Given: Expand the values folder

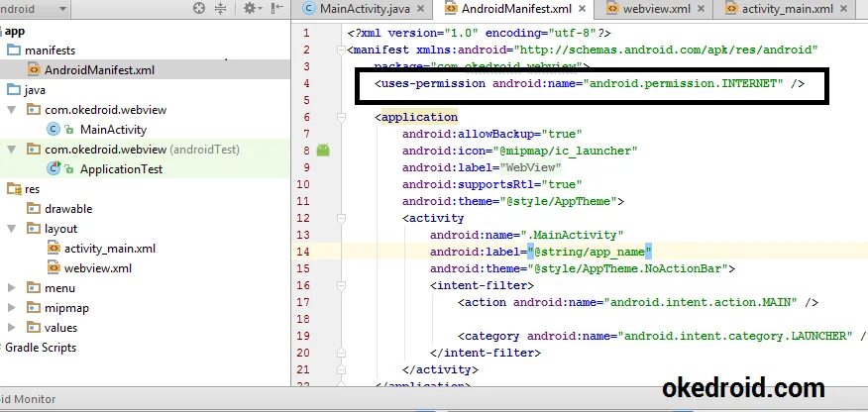Looking at the screenshot, I should pos(12,328).
